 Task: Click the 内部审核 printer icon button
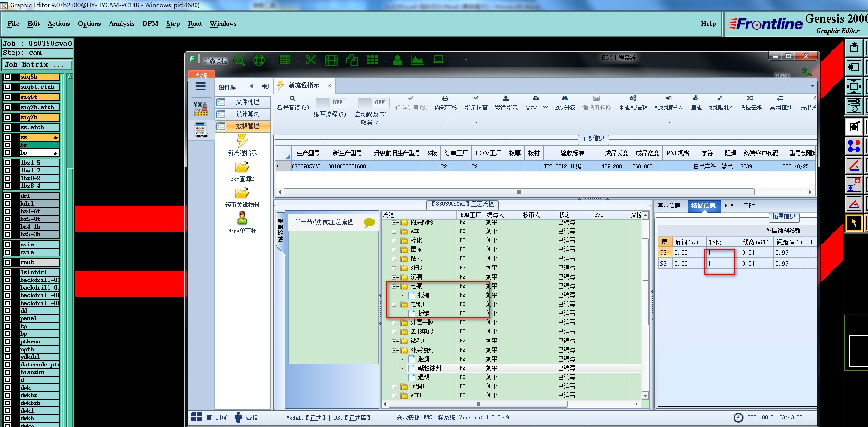click(446, 103)
